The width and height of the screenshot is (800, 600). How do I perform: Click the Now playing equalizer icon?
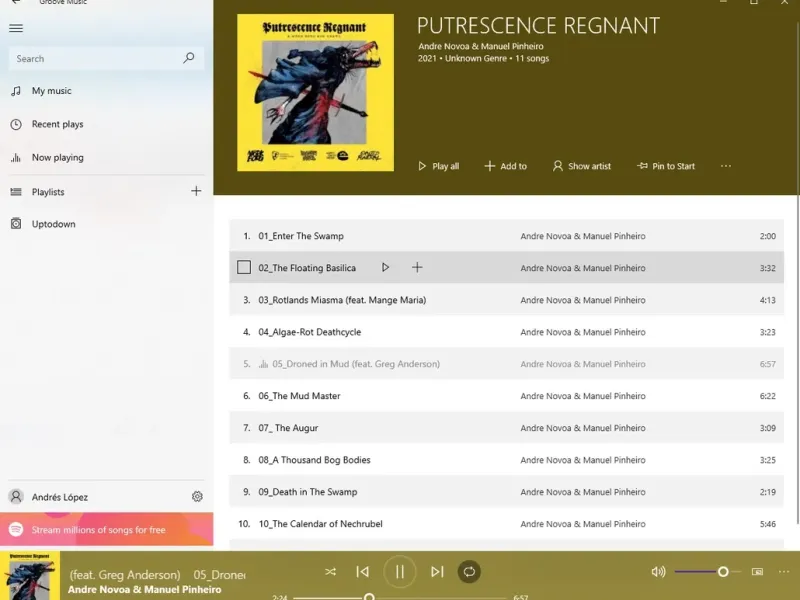tap(16, 158)
